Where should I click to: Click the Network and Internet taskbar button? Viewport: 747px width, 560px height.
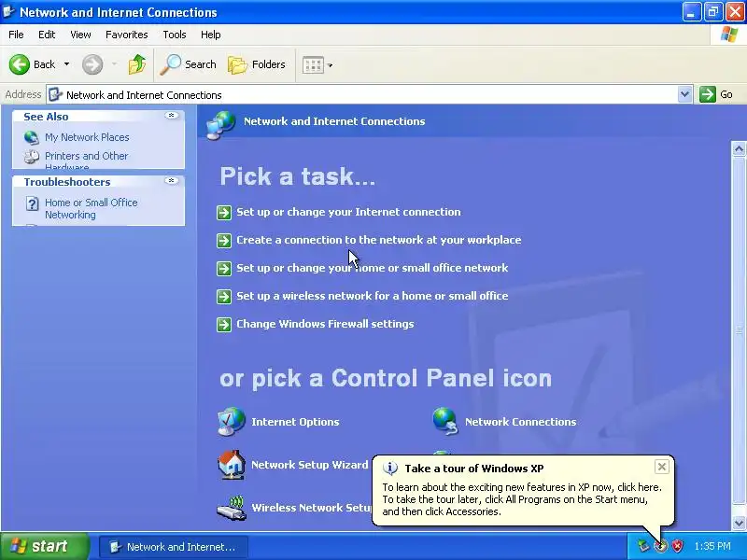point(174,547)
